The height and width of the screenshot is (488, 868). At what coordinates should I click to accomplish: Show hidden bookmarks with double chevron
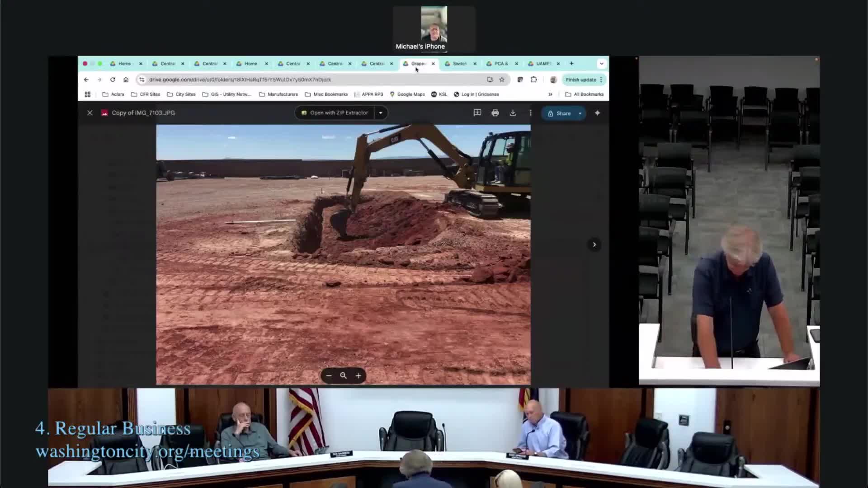[550, 94]
